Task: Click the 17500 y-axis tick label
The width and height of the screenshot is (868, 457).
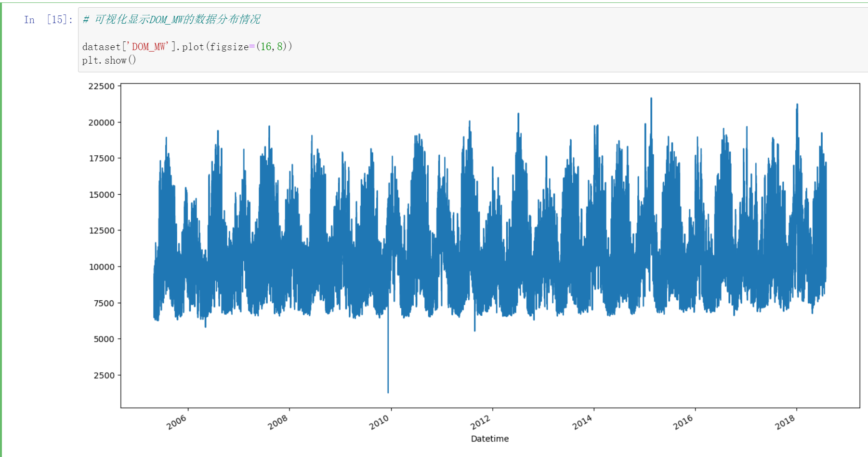Action: tap(102, 158)
